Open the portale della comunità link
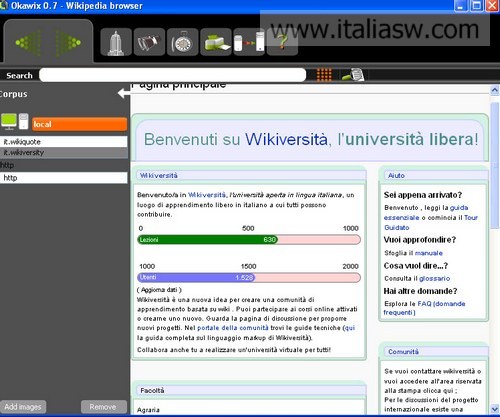The height and width of the screenshot is (417, 500). pos(233,328)
